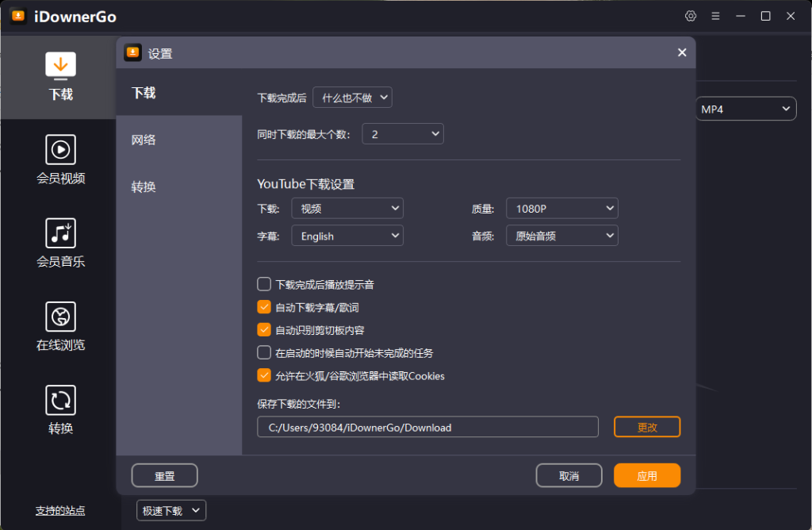Click the iDownerGo logo icon
Screen dimensions: 812x530
point(17,16)
